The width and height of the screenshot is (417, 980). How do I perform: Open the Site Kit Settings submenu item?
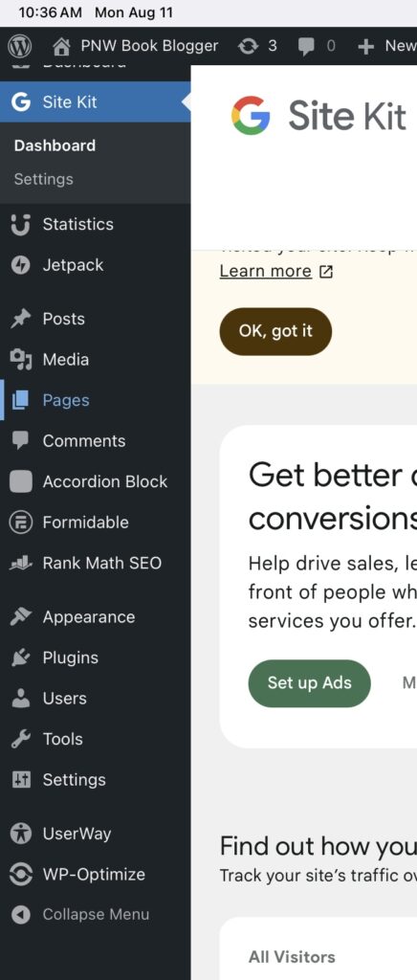[44, 179]
